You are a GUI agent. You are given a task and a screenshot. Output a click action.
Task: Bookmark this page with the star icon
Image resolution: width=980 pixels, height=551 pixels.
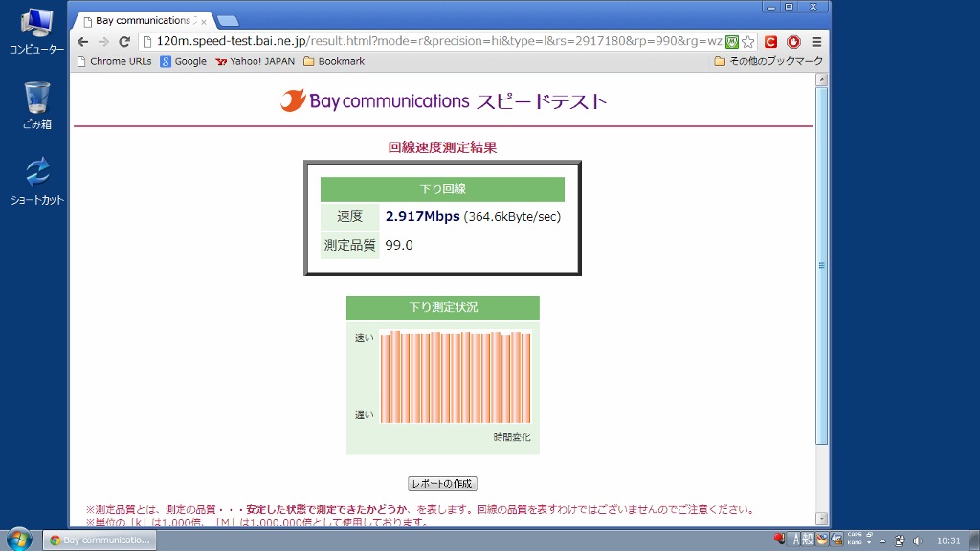748,42
